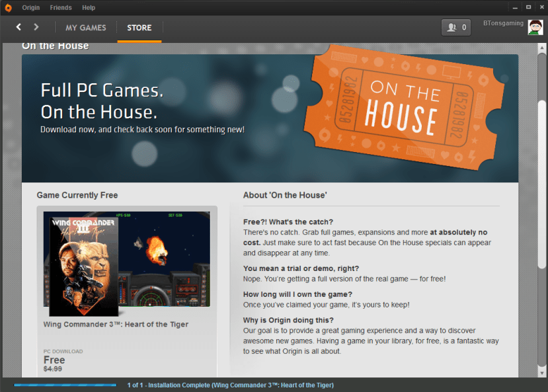Image resolution: width=548 pixels, height=392 pixels.
Task: Click the back navigation arrow
Action: pyautogui.click(x=18, y=27)
